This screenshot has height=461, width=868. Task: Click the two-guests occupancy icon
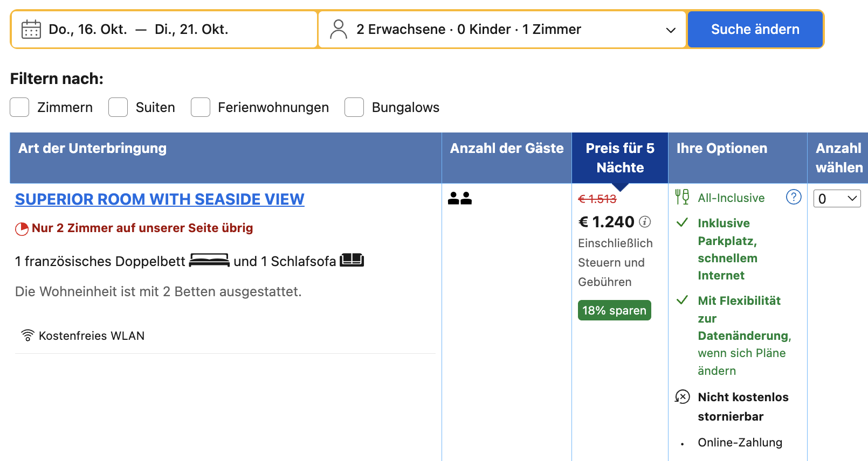(x=460, y=198)
